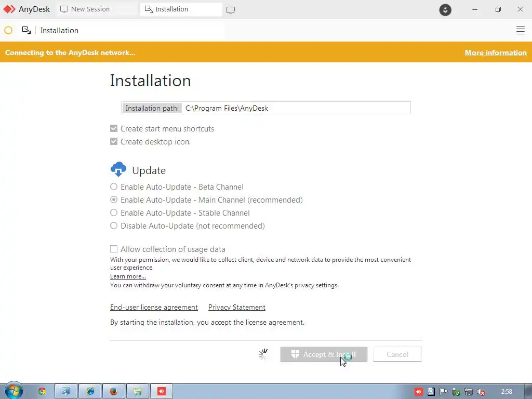
Task: Click the muted volume tray icon
Action: tap(481, 392)
